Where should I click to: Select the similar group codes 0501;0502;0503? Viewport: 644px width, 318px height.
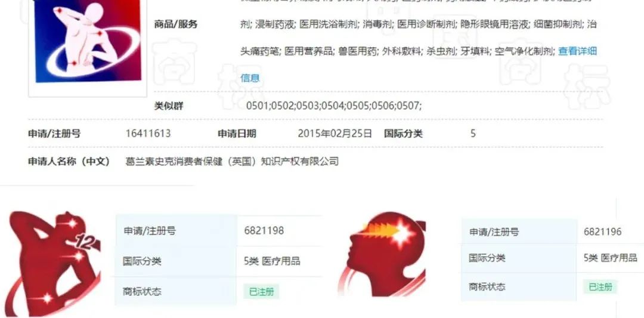point(283,106)
